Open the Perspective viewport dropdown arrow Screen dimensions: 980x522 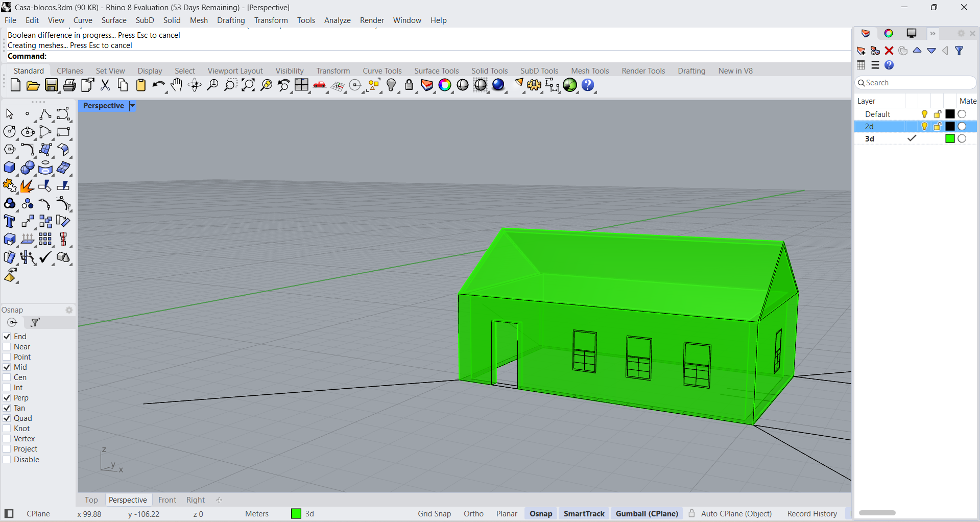click(132, 106)
